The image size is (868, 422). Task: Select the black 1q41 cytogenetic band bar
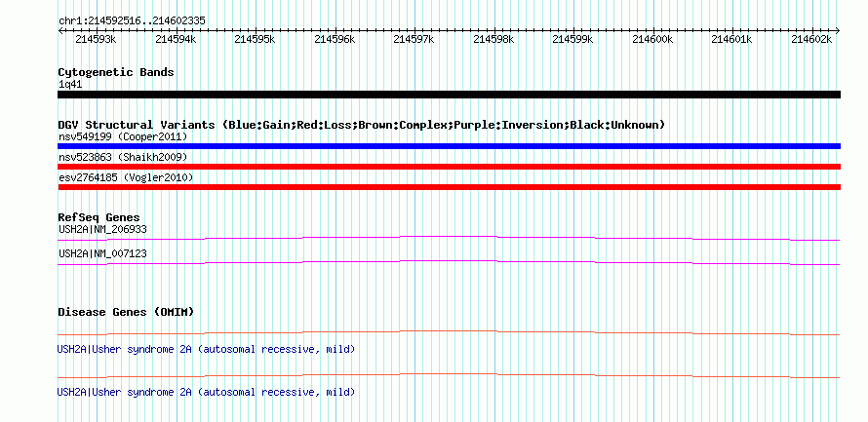click(x=449, y=95)
